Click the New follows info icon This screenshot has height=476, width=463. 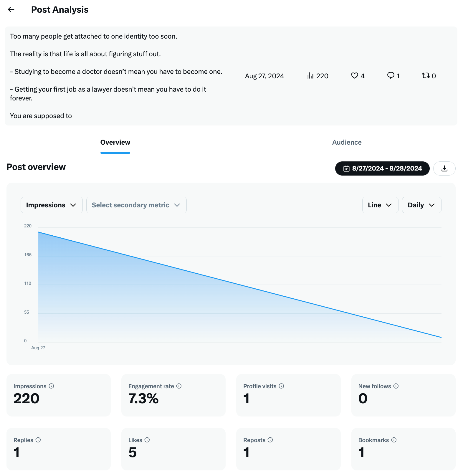396,386
